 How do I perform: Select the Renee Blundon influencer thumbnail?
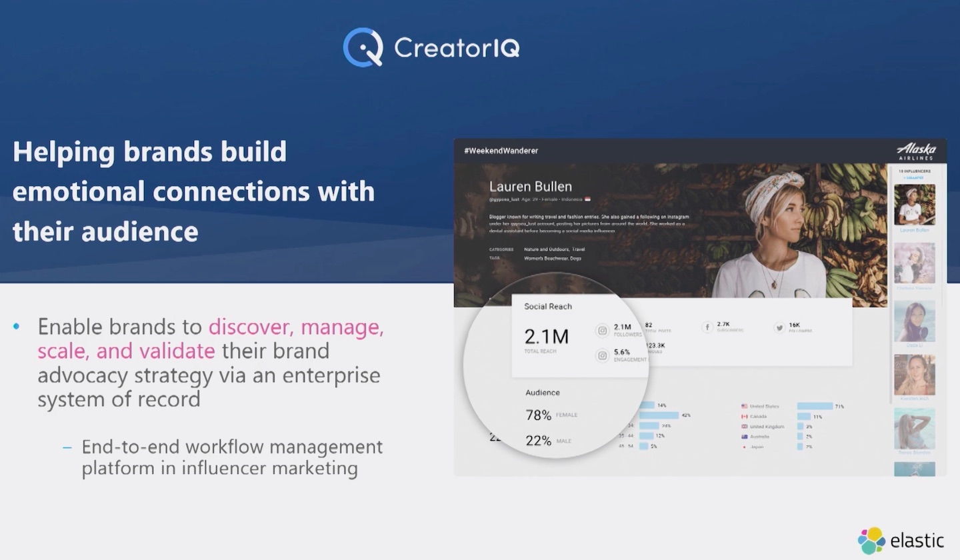[x=915, y=429]
